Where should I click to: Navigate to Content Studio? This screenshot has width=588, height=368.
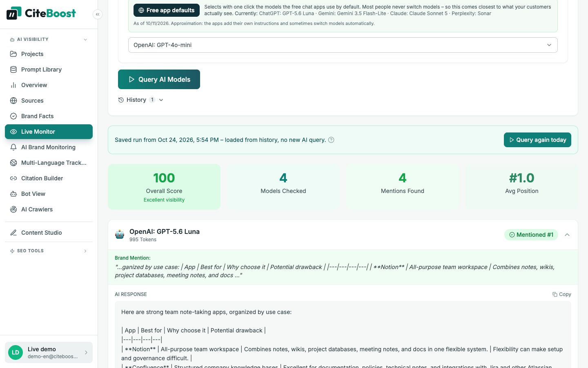click(49, 233)
